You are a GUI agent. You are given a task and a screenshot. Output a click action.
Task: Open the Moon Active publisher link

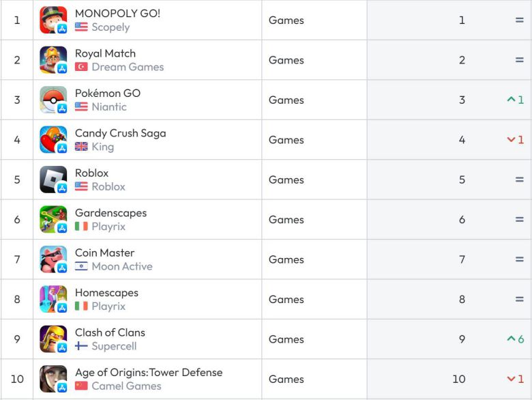coord(122,266)
